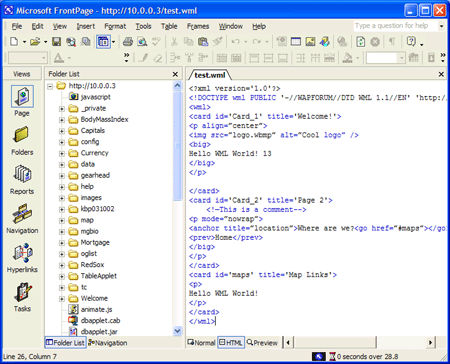Open Navigation view in Views bar
This screenshot has width=450, height=364.
[x=22, y=219]
